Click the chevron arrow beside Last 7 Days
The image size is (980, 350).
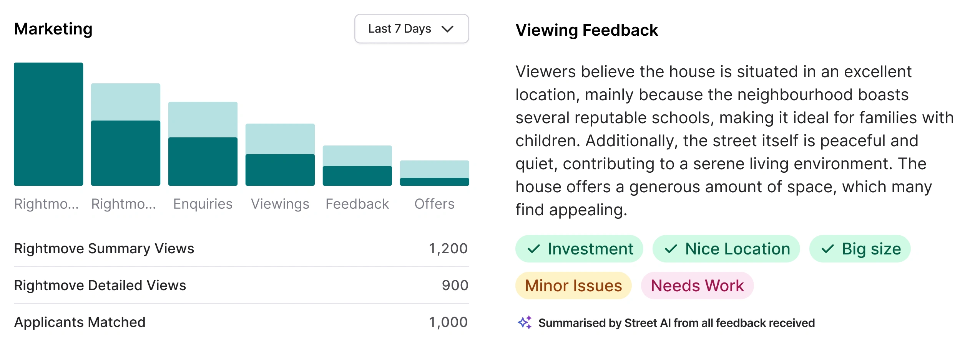(x=447, y=29)
